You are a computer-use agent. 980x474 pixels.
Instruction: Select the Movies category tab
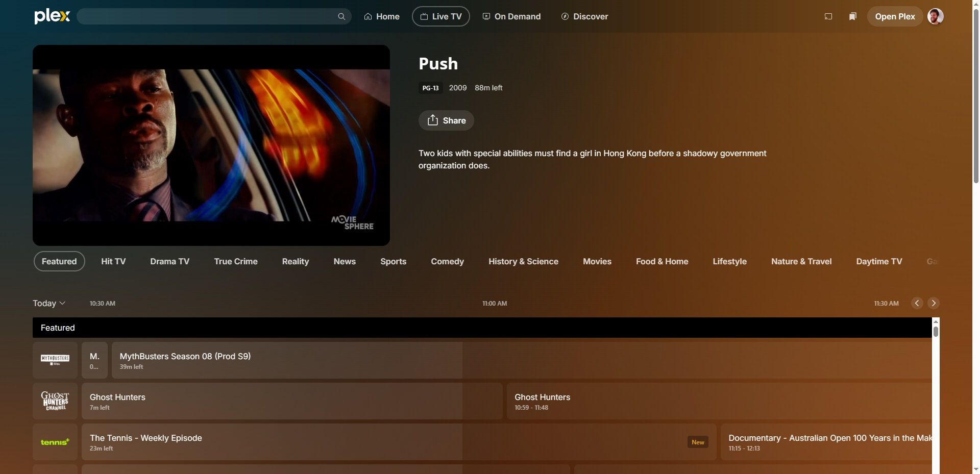[597, 261]
